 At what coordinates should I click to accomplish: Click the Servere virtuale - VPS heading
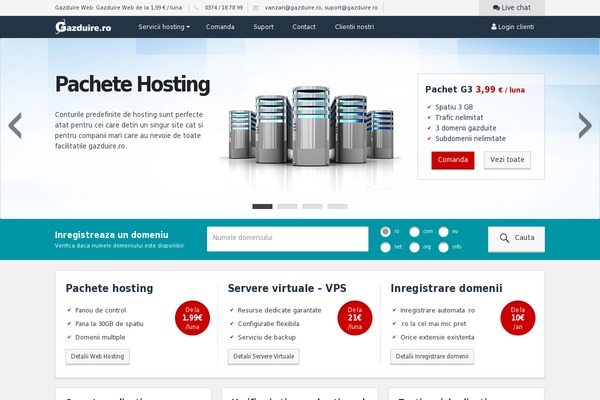pos(287,288)
